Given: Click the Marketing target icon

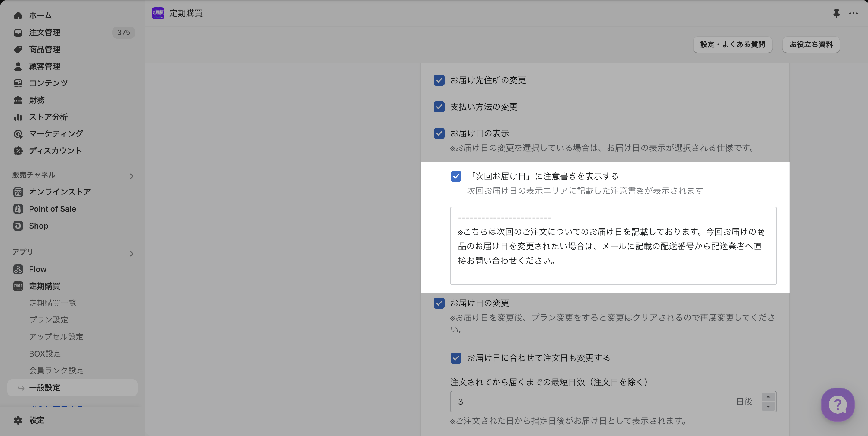Looking at the screenshot, I should 18,134.
